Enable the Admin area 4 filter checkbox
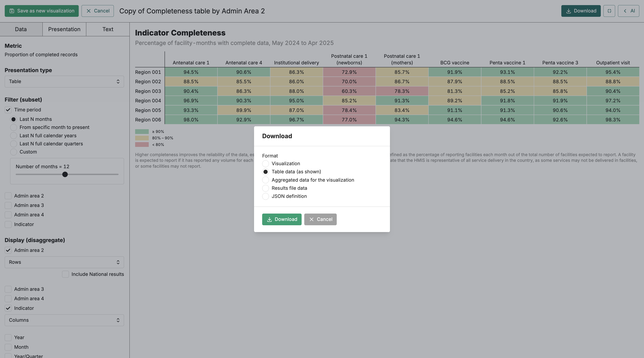 8,215
